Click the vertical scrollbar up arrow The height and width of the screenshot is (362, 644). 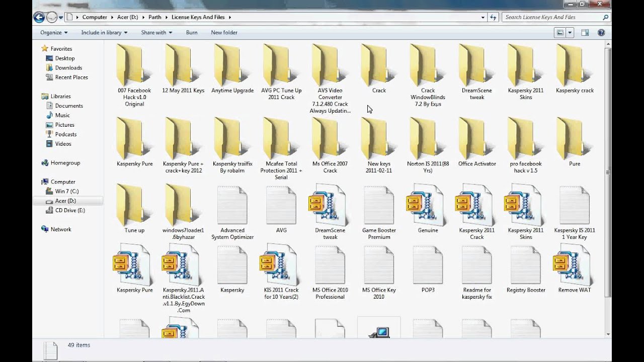tap(608, 44)
